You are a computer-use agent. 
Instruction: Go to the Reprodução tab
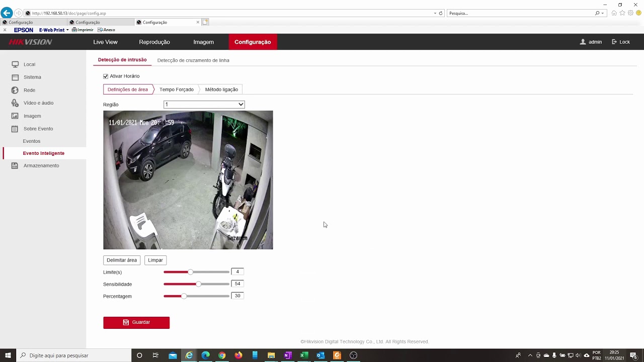coord(154,42)
